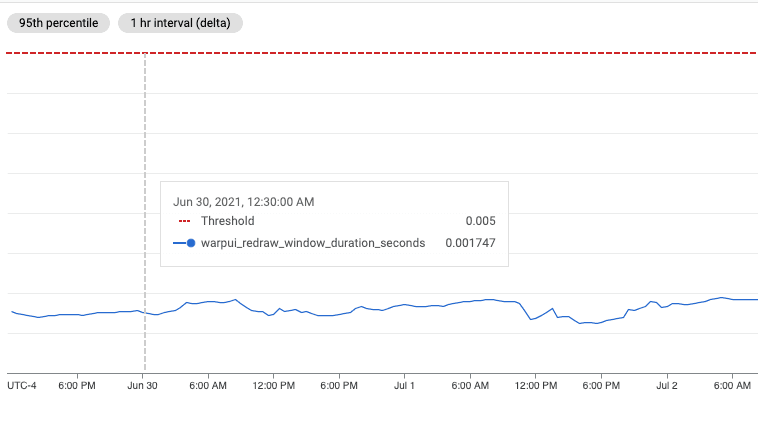Select the 6:00 AM tick right after Jul 1
This screenshot has width=758, height=428.
click(x=470, y=384)
